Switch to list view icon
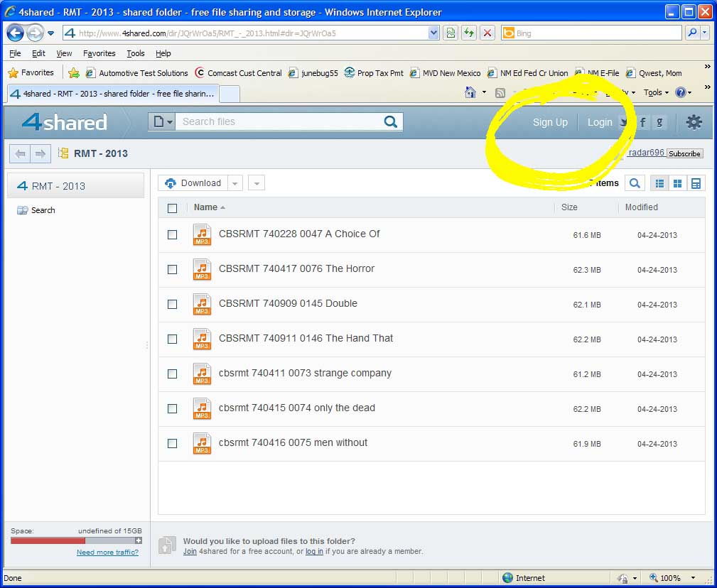This screenshot has width=717, height=588. coord(659,183)
